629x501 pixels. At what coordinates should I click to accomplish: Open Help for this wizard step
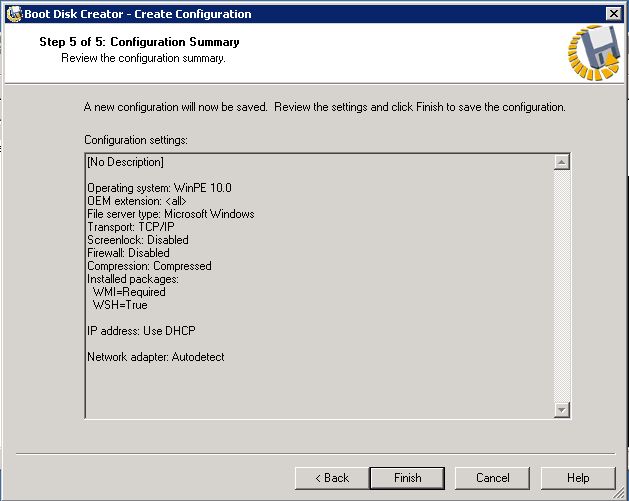(x=578, y=478)
